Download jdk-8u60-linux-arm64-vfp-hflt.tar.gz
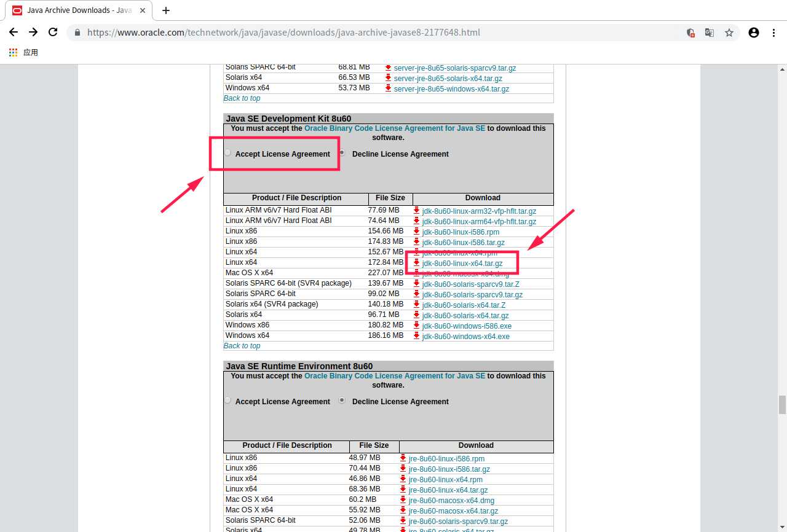Viewport: 787px width, 532px height. (479, 222)
